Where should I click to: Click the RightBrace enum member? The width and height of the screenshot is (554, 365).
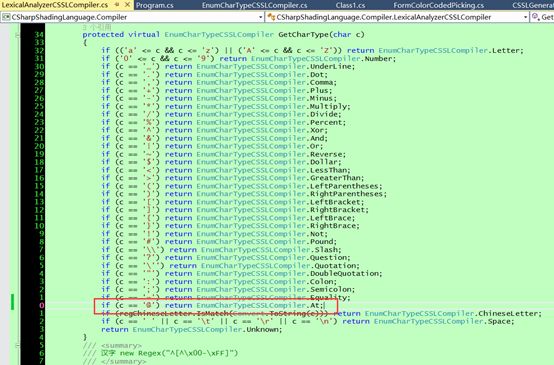[x=333, y=225]
